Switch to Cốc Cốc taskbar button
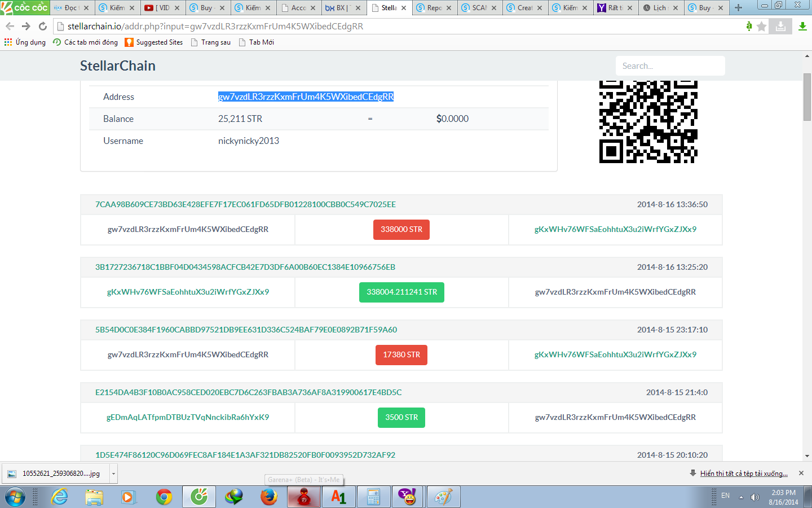812x508 pixels. tap(199, 497)
